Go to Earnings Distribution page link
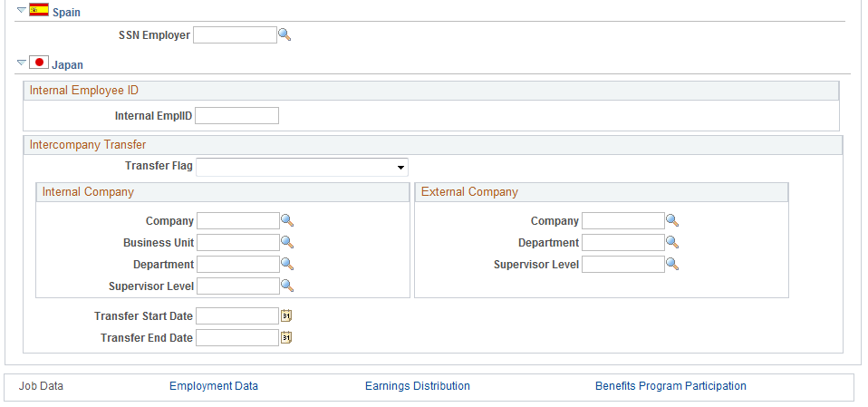 pyautogui.click(x=418, y=386)
